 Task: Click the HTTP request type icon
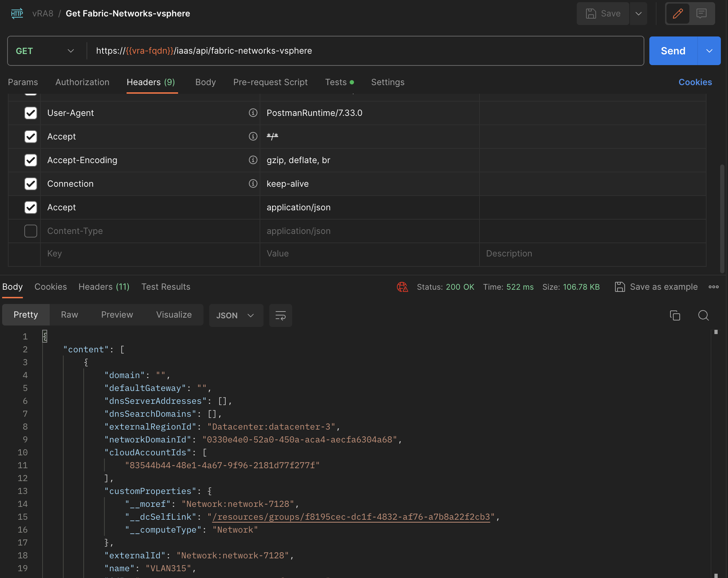(x=17, y=14)
